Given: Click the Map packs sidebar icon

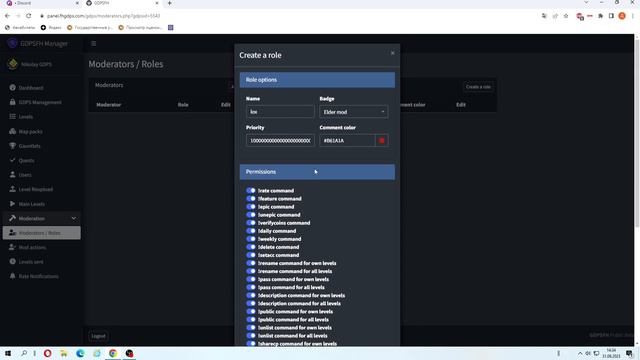Looking at the screenshot, I should pyautogui.click(x=12, y=131).
